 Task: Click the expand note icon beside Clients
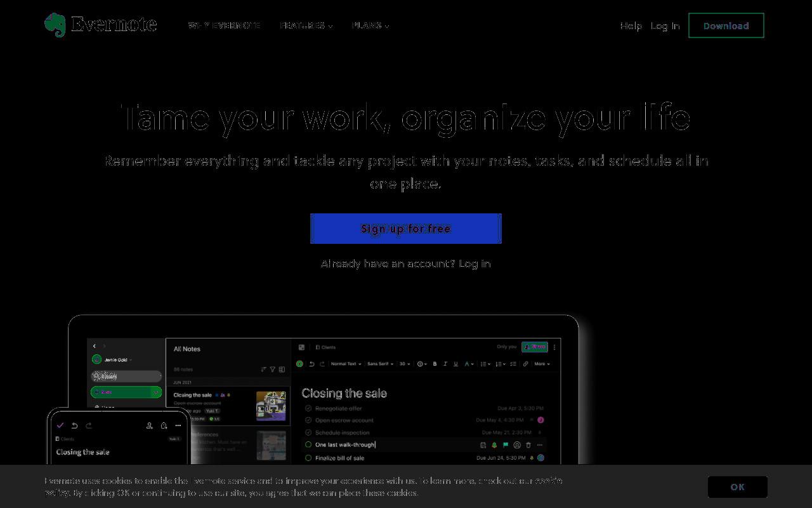click(x=301, y=347)
